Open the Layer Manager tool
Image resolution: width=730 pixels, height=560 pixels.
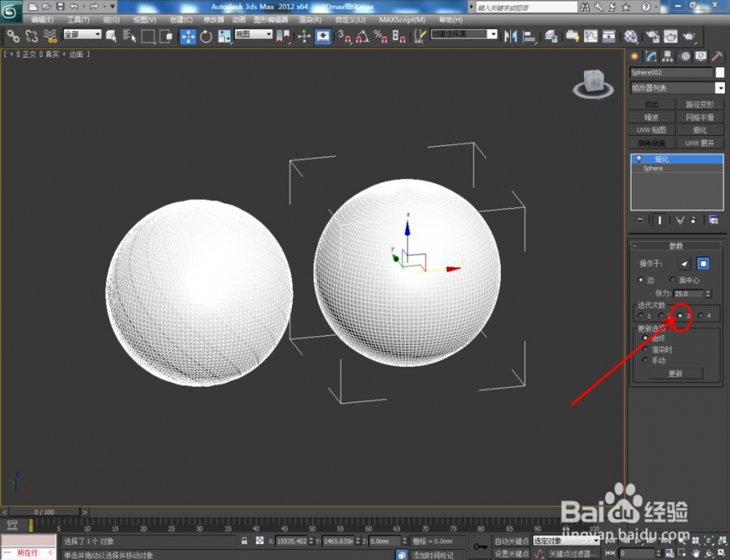551,36
